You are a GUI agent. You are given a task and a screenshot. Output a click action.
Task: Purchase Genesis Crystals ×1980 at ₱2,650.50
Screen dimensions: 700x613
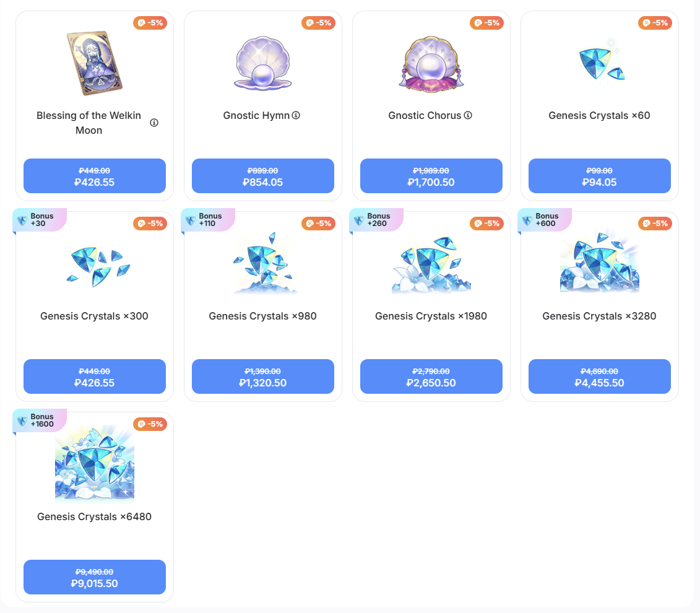click(431, 376)
